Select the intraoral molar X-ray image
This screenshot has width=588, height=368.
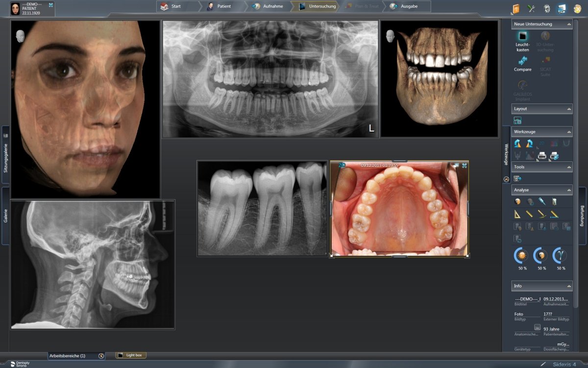[x=262, y=208]
